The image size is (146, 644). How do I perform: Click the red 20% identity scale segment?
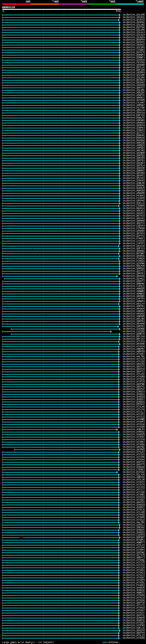click(x=16, y=4)
